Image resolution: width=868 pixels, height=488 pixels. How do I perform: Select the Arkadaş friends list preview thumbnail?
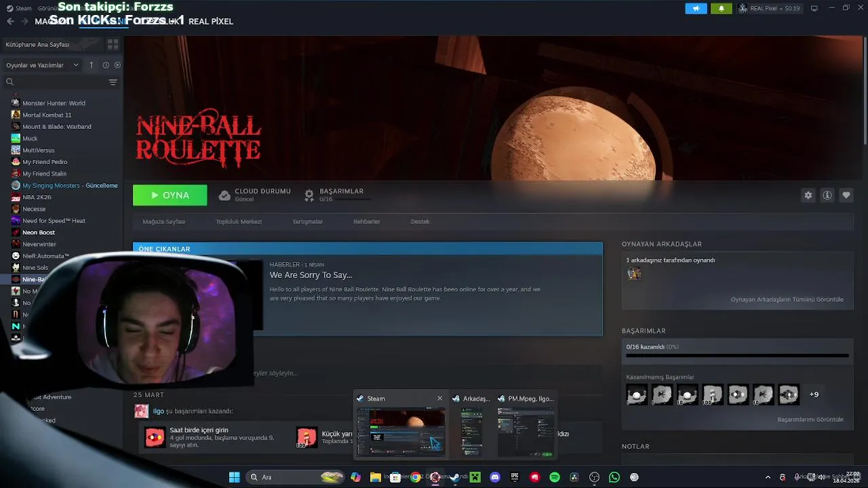point(471,432)
